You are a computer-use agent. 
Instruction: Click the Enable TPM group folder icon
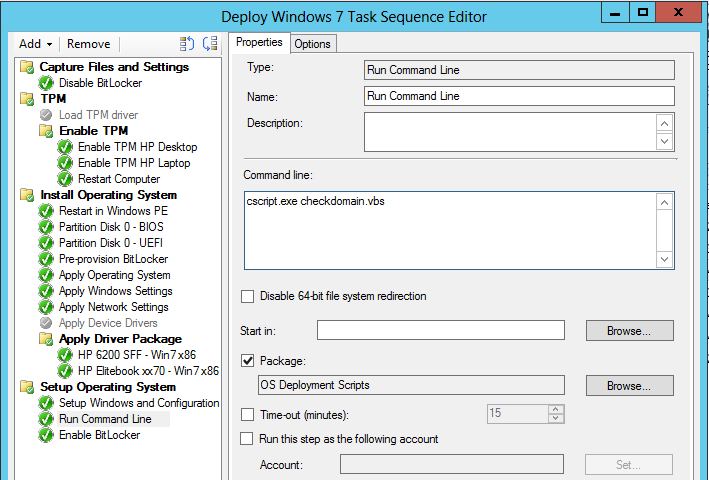pyautogui.click(x=46, y=131)
